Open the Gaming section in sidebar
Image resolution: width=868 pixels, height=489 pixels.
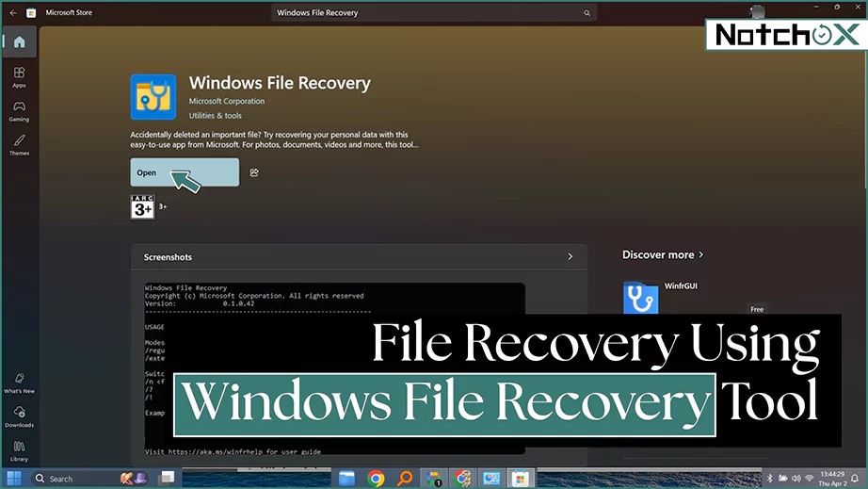click(x=20, y=111)
